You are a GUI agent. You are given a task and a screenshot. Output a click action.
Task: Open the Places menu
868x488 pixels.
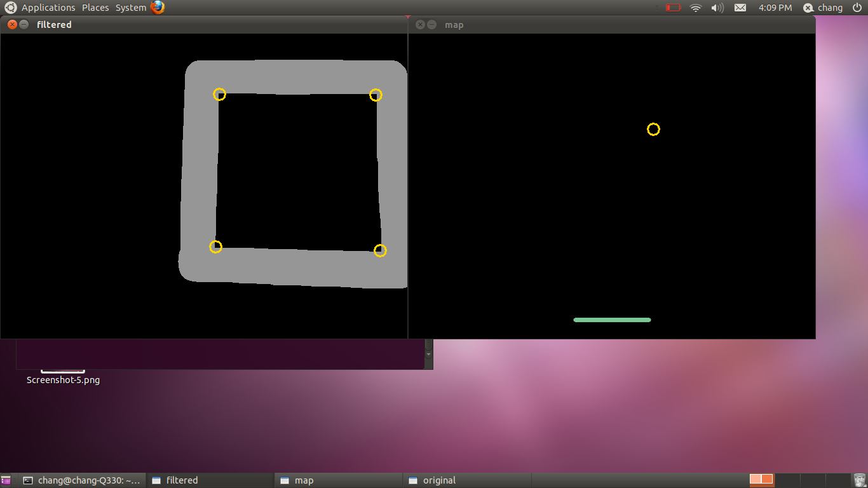(95, 8)
